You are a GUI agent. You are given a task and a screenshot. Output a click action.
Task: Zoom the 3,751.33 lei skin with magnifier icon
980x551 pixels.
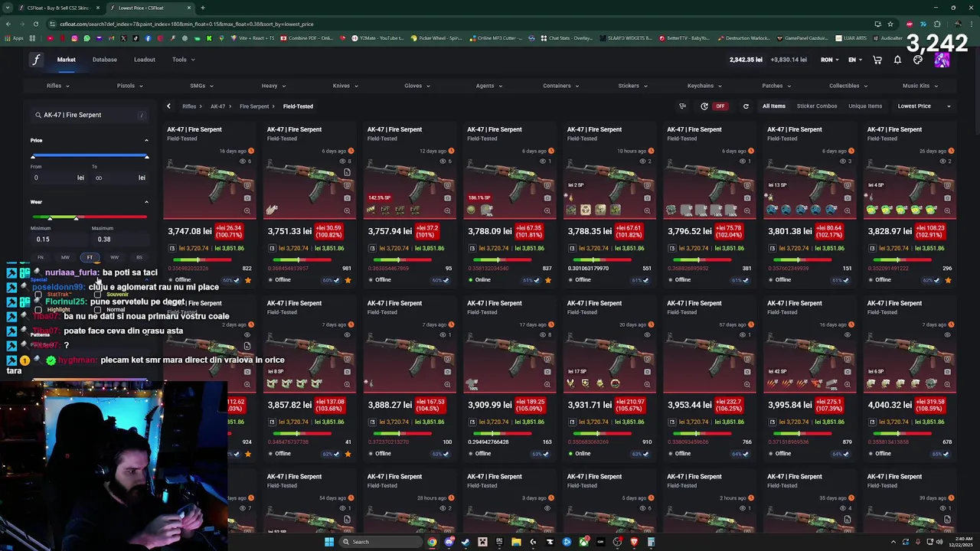347,210
